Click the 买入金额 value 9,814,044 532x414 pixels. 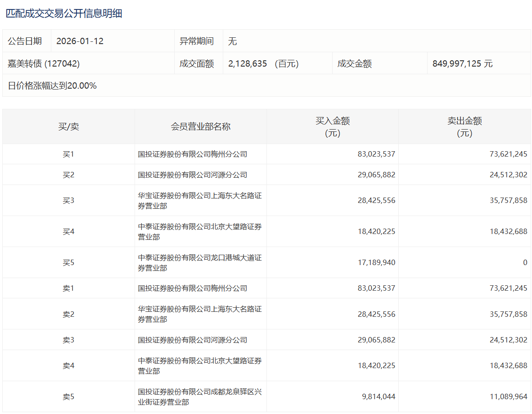[x=379, y=396]
